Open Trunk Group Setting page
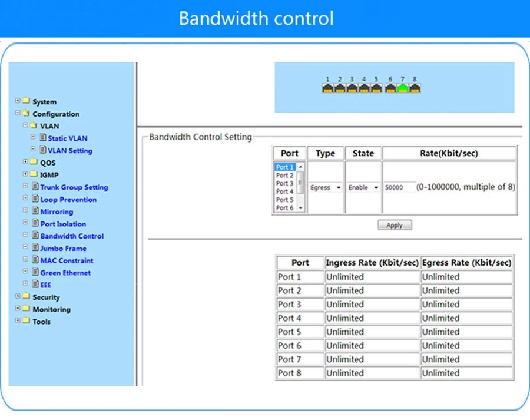The height and width of the screenshot is (420, 530). coord(74,187)
